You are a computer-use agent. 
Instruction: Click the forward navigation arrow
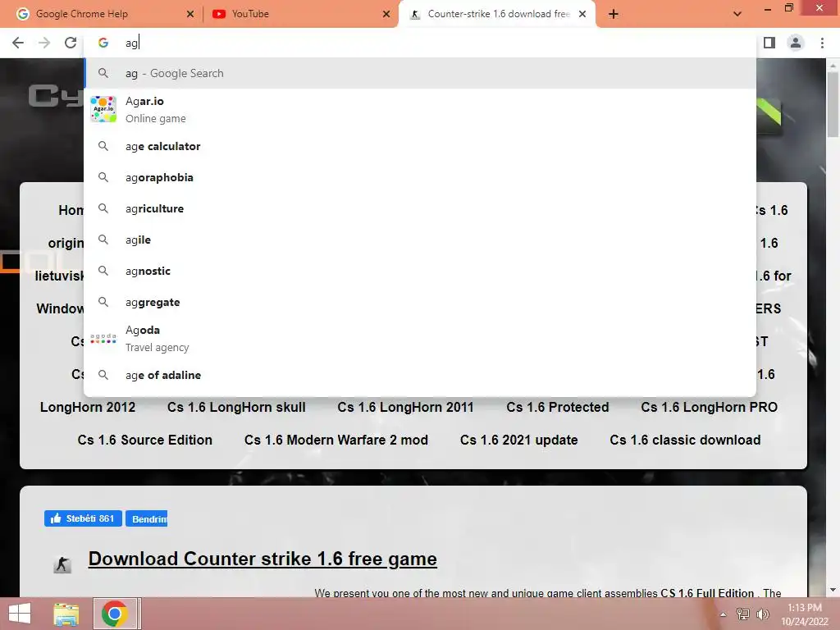coord(44,43)
